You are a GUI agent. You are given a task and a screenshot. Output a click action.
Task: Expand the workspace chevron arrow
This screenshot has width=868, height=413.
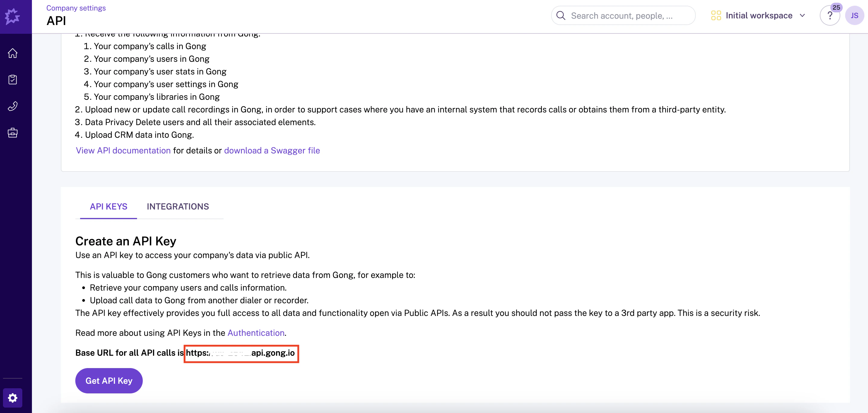[803, 15]
